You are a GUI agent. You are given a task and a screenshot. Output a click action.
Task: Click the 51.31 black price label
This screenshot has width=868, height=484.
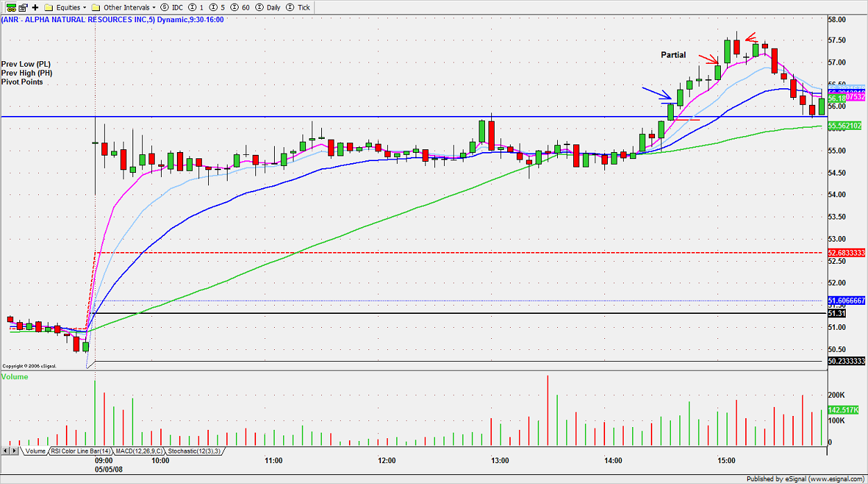click(836, 313)
